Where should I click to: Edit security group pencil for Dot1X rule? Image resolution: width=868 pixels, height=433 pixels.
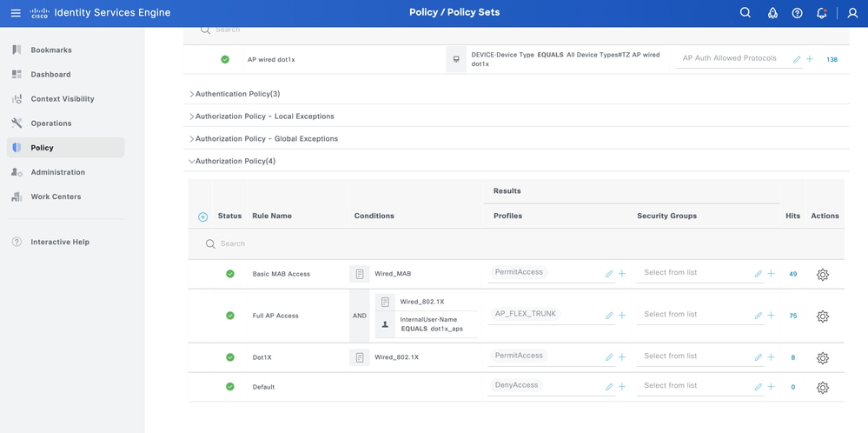pos(758,357)
